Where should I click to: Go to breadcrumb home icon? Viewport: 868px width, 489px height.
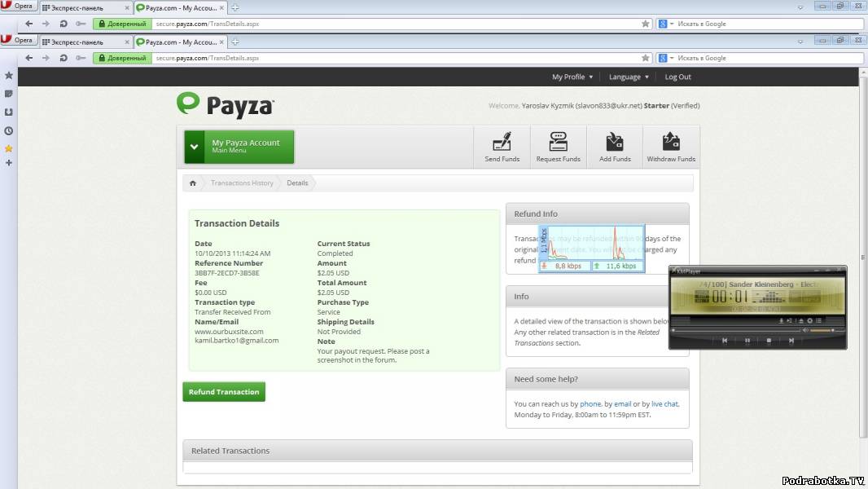tap(193, 183)
